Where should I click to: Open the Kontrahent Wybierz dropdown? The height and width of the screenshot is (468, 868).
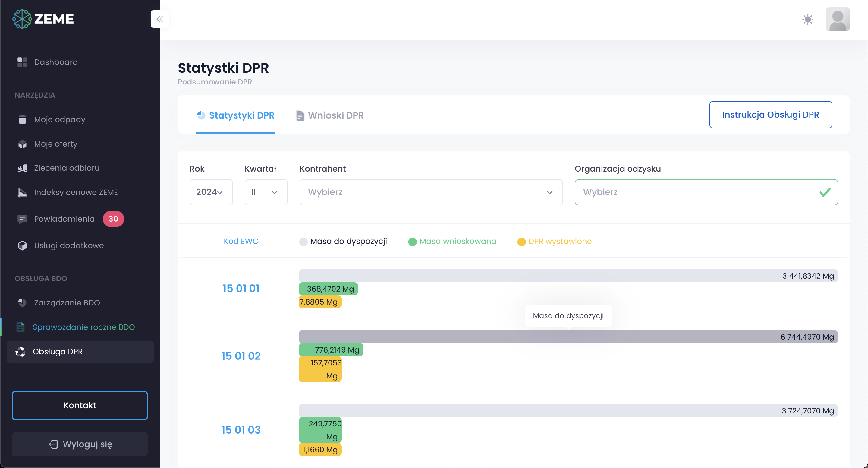[431, 192]
